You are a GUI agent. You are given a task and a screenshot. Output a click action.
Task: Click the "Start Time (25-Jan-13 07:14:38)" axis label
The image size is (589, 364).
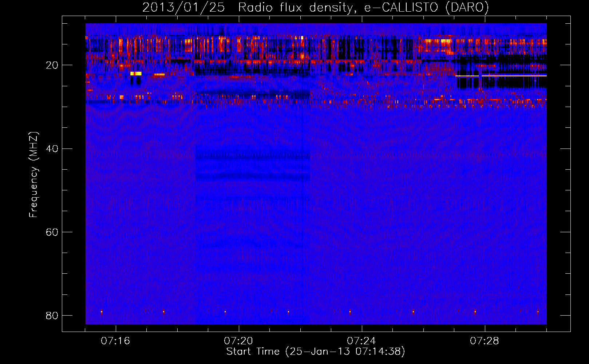tap(316, 352)
